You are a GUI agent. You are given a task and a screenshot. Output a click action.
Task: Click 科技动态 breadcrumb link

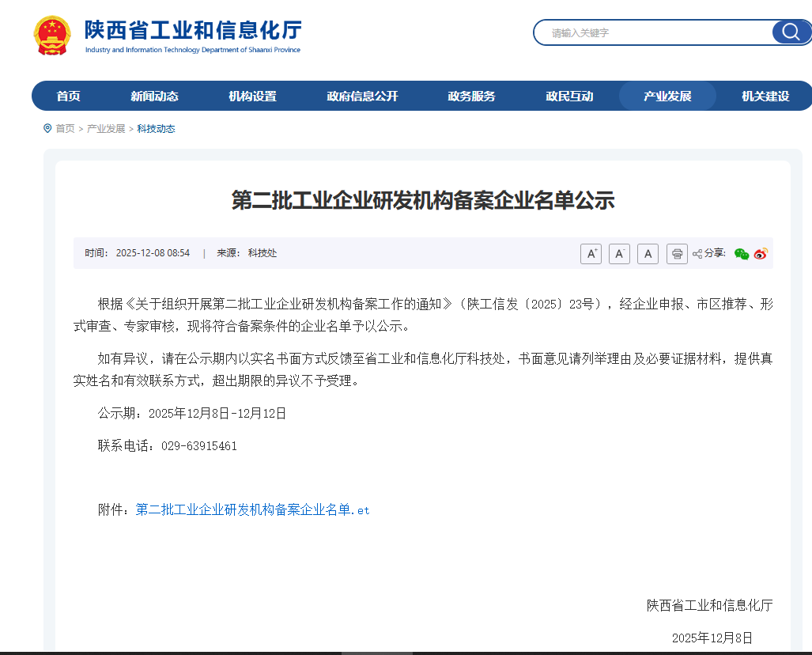[156, 129]
